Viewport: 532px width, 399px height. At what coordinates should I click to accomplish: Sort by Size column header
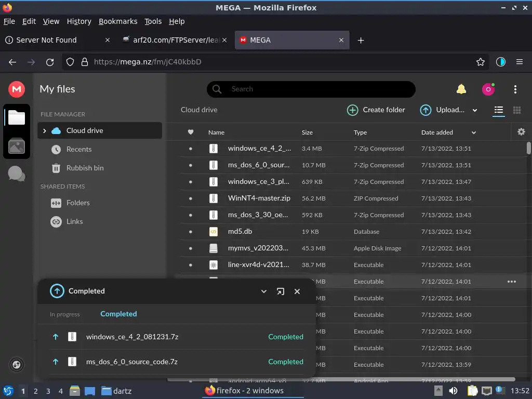coord(307,132)
